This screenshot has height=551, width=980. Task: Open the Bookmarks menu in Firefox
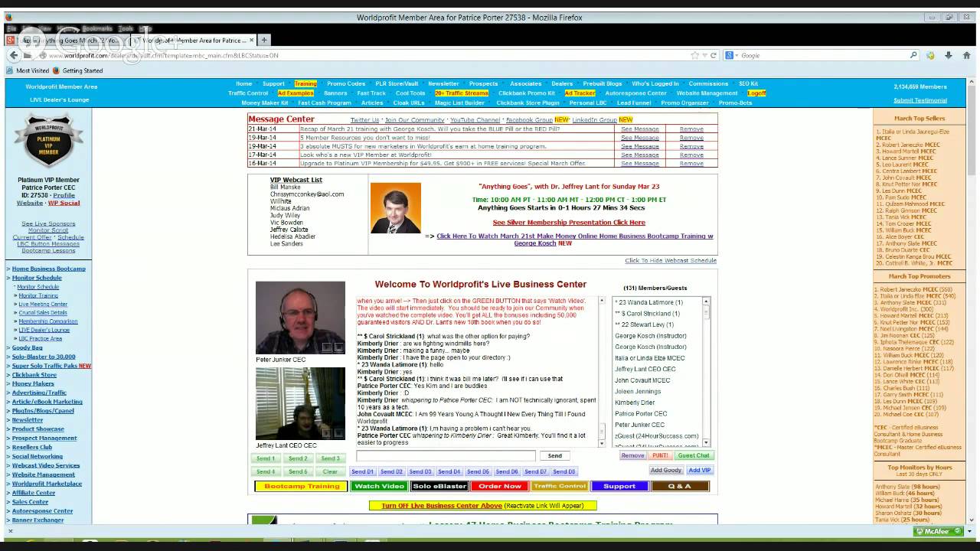[x=96, y=28]
